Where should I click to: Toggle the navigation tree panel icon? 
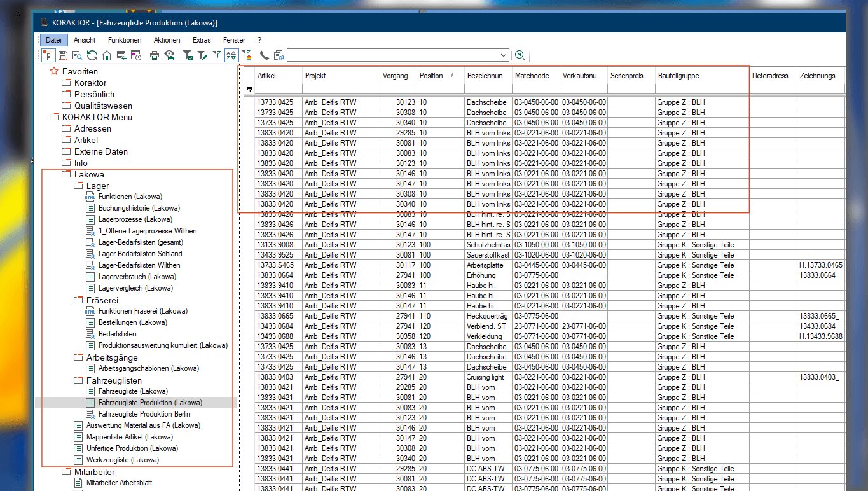(x=48, y=55)
